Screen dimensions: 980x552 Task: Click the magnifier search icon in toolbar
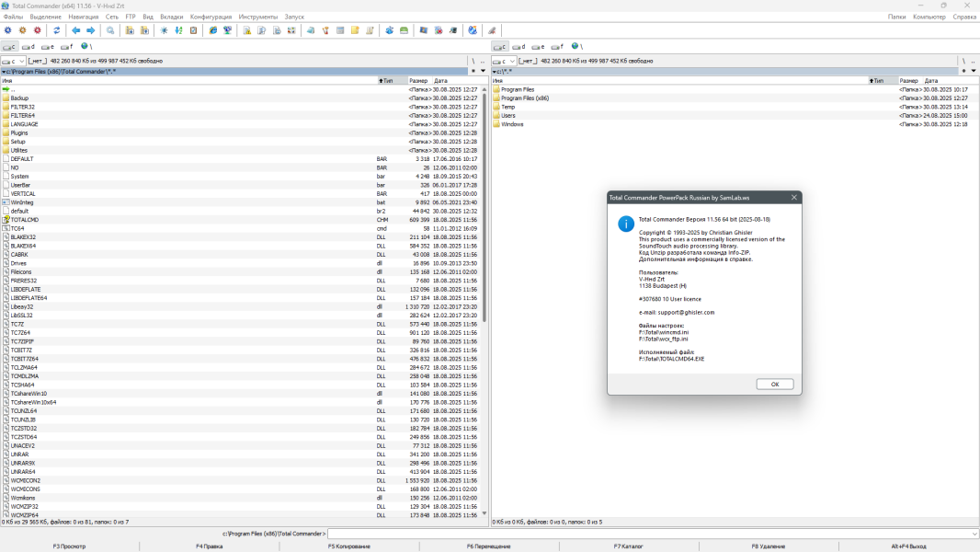pos(110,30)
